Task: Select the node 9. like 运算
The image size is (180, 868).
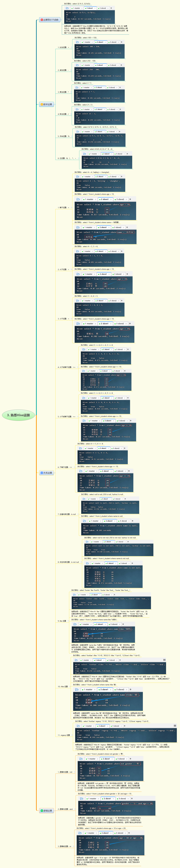Action: (x=62, y=621)
